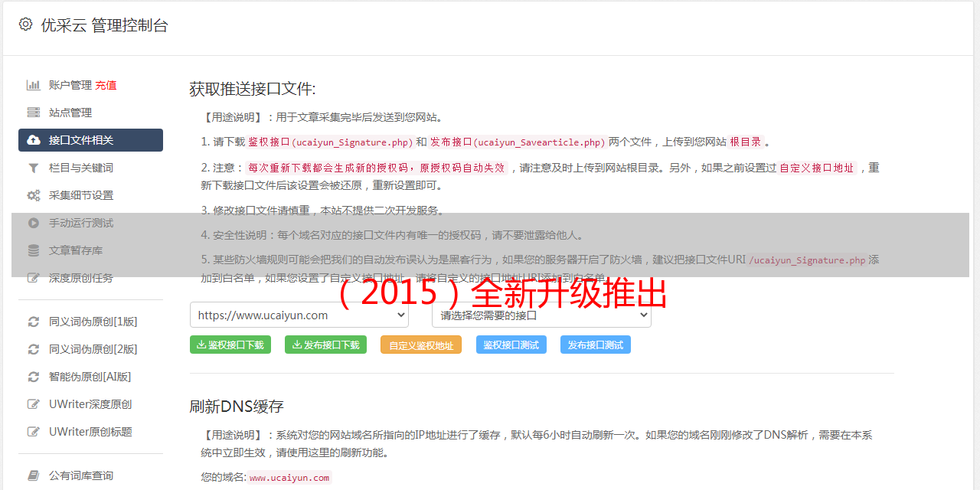Click the server icon next to 站点管理
980x490 pixels.
pos(34,113)
